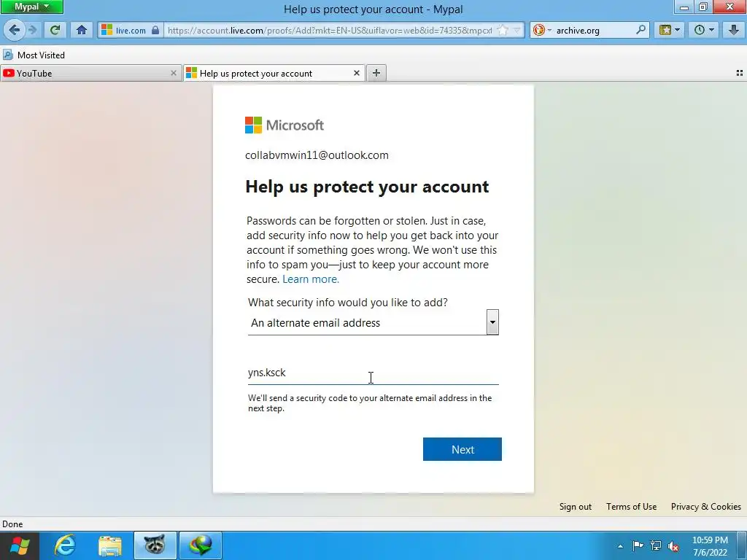Open File Explorer from the taskbar
Viewport: 747px width, 560px height.
click(110, 545)
